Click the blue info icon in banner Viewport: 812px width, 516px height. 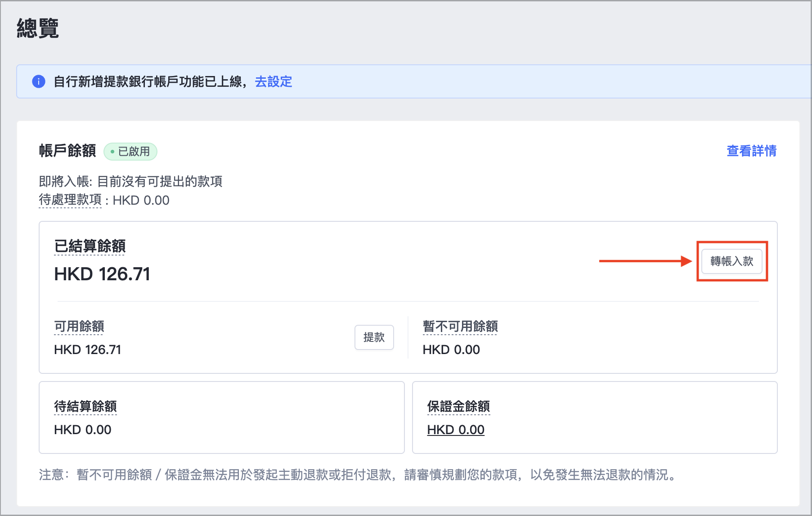39,82
